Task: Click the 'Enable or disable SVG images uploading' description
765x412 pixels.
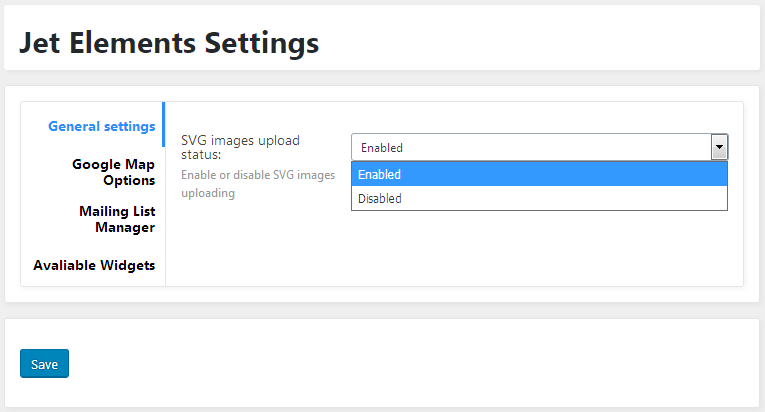Action: click(258, 184)
